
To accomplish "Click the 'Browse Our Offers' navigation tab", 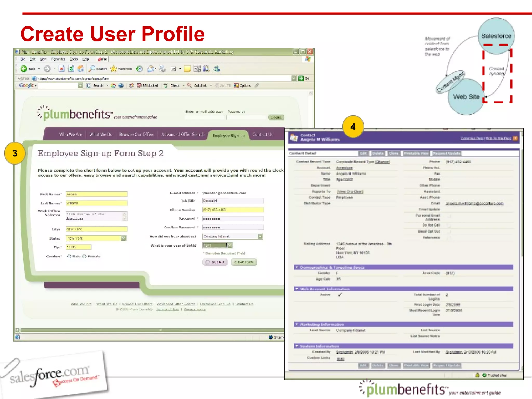I will [137, 134].
